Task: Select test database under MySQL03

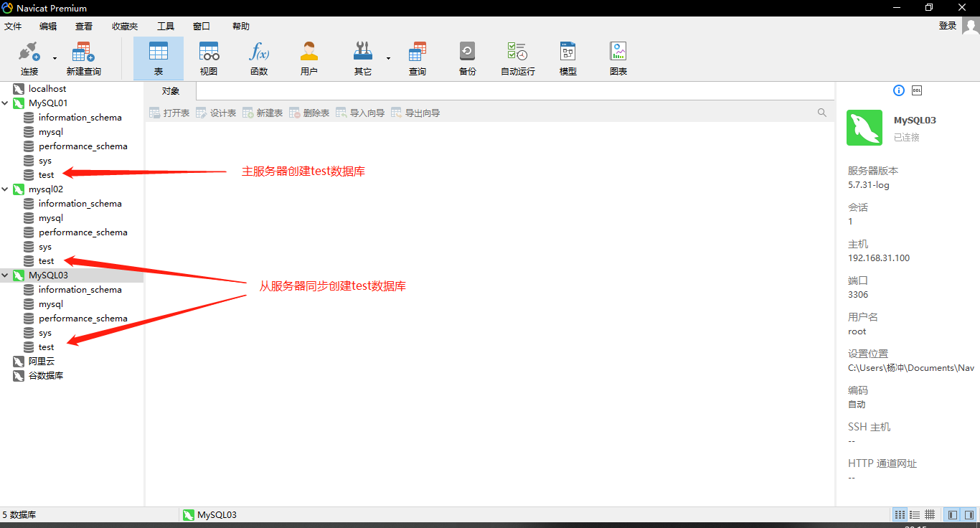Action: click(x=47, y=347)
